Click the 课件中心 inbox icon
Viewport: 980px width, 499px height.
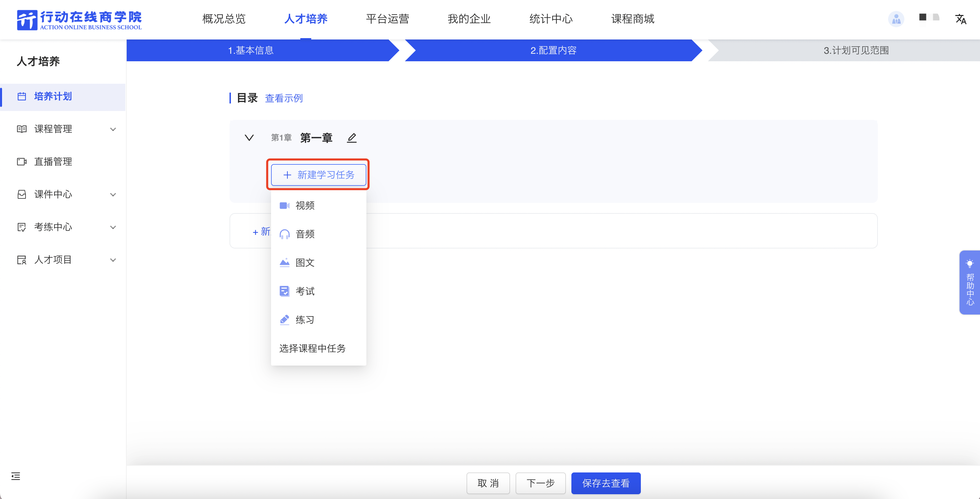pos(22,195)
